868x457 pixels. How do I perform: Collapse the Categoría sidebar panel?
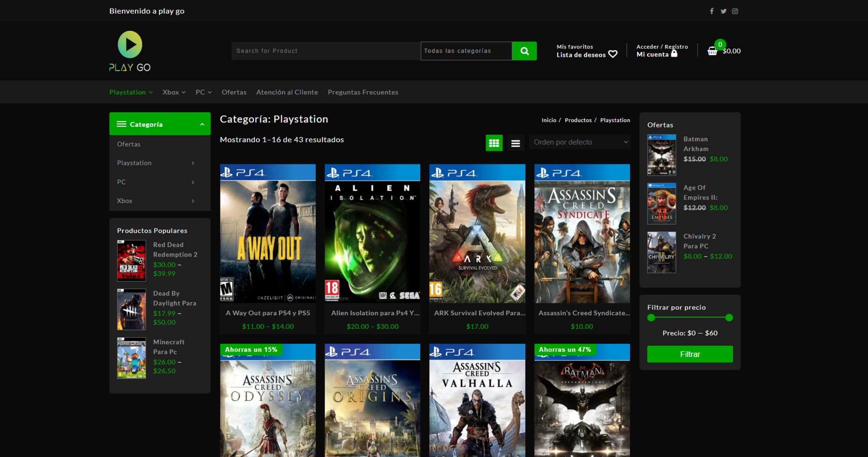(202, 124)
